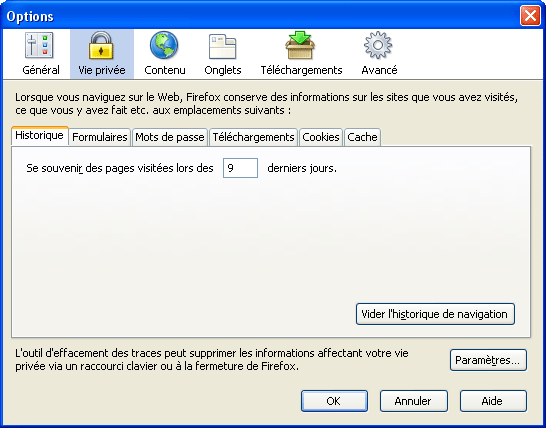The height and width of the screenshot is (428, 546).
Task: Show the Cache tab
Action: [x=362, y=137]
